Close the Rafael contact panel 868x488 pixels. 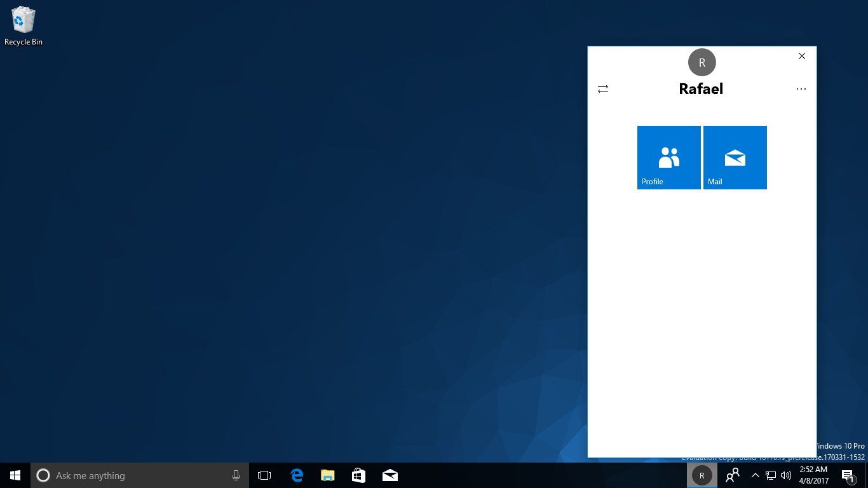[802, 56]
